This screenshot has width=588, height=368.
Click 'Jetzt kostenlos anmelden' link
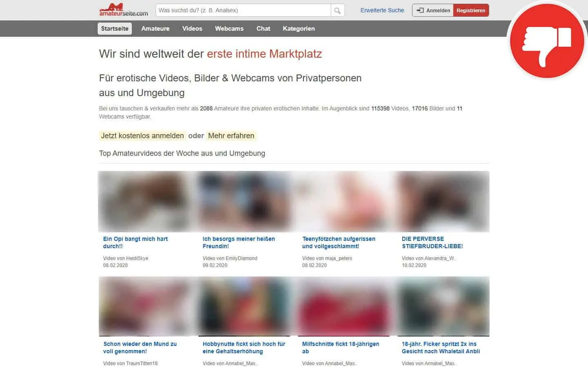(142, 136)
